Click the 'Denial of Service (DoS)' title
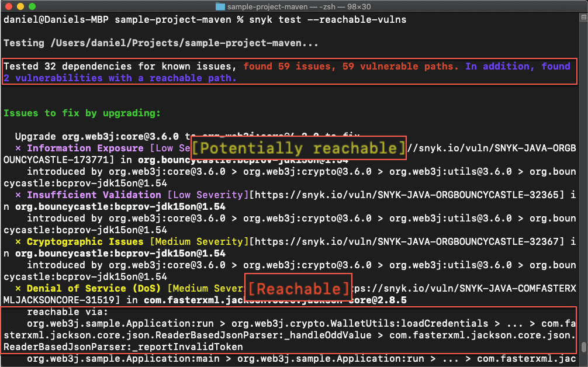Screen dimensions: 588x367 (94, 288)
